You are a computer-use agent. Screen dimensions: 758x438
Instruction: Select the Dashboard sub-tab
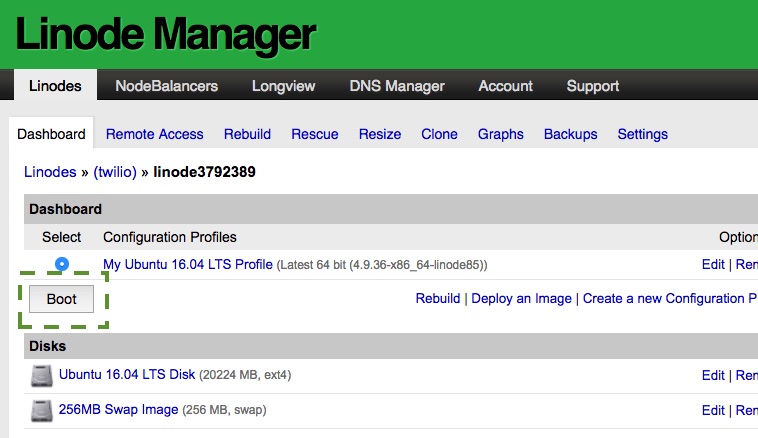click(x=51, y=134)
